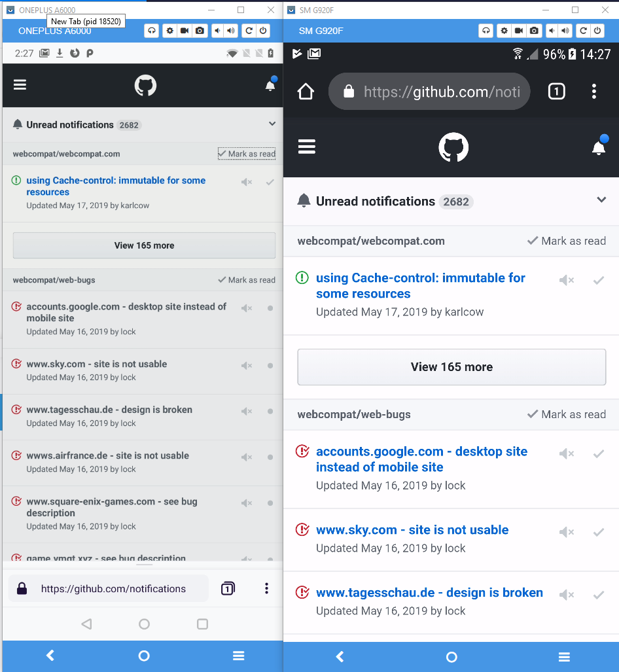This screenshot has height=672, width=619.
Task: Tap blue bar menu lines under ONEPLUS A6000
Action: click(238, 655)
